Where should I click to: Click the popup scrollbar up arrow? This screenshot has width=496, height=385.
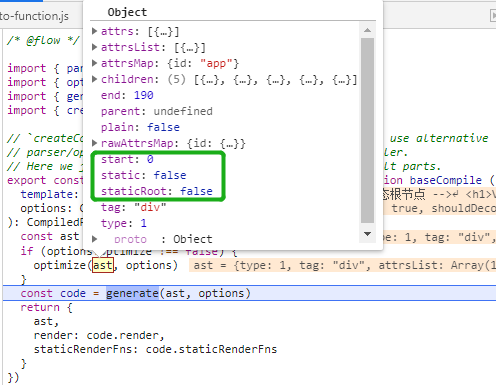point(367,30)
